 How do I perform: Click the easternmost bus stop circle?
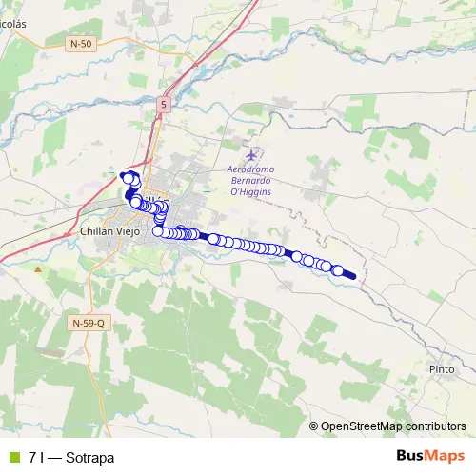(x=338, y=270)
